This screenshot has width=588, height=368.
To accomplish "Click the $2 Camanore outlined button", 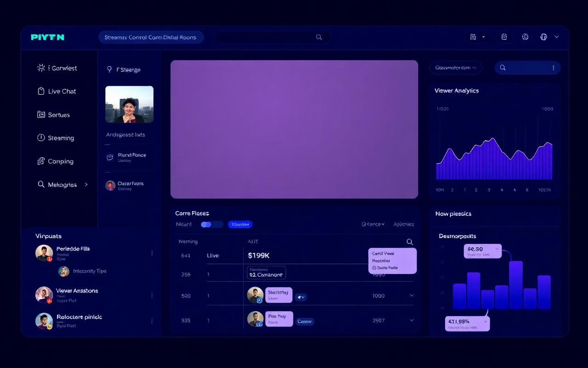I will [266, 273].
